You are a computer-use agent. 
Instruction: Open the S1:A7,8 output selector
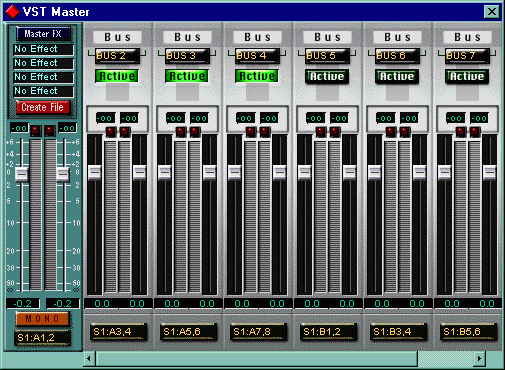pos(258,332)
